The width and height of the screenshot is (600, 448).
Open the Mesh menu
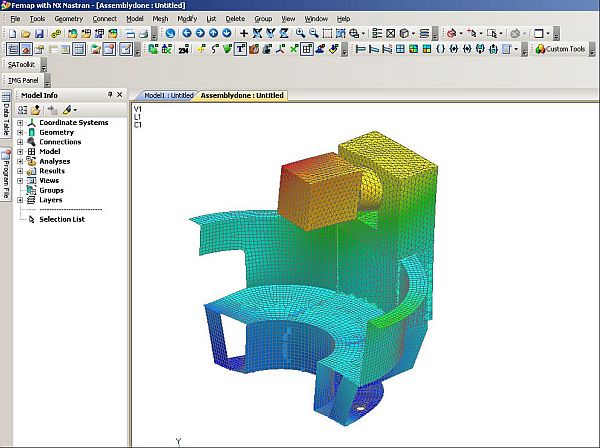pyautogui.click(x=160, y=19)
